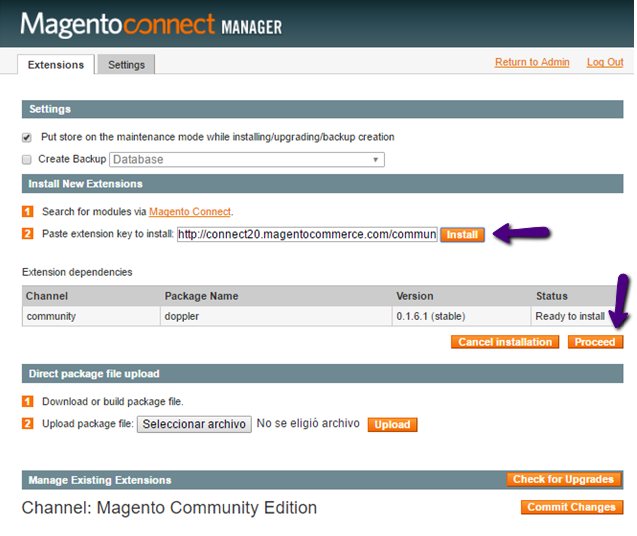Open the Settings tab
The height and width of the screenshot is (536, 637).
(126, 65)
